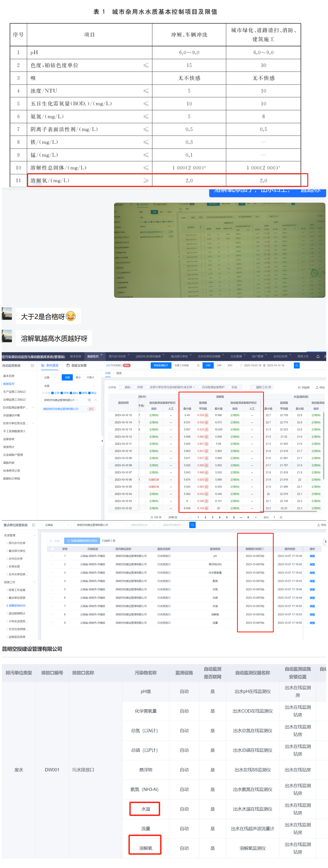Switch to the 合并名单信息调整 tab
Image resolution: width=328 pixels, height=868 pixels.
(209, 356)
